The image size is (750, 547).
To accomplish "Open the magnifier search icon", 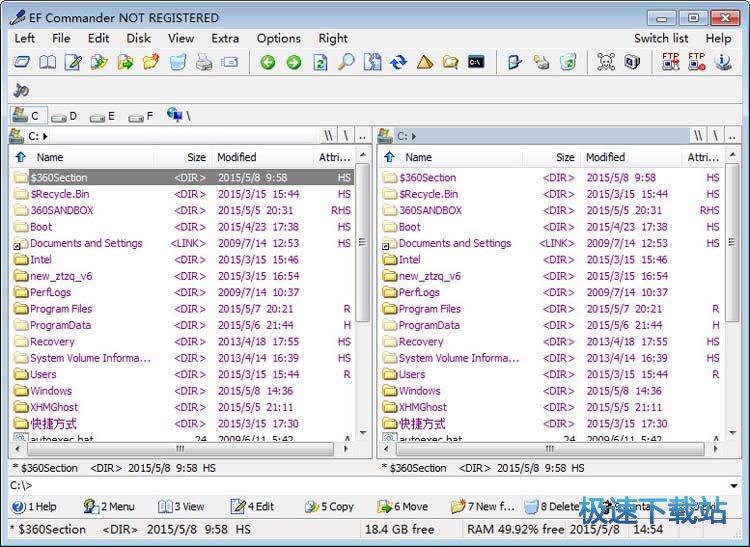I will 346,62.
